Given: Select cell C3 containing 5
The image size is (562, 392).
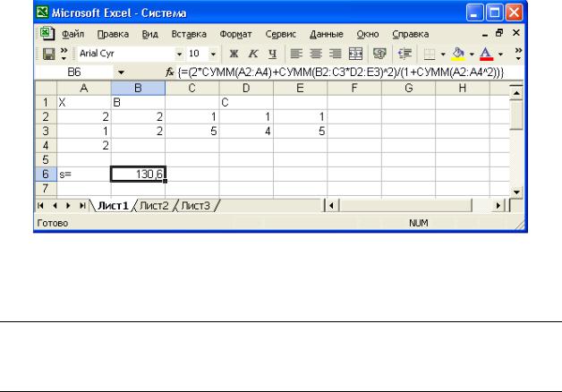Looking at the screenshot, I should click(x=192, y=132).
